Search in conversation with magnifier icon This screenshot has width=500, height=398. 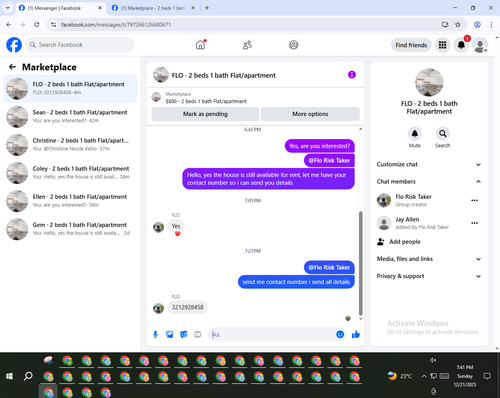[x=443, y=134]
